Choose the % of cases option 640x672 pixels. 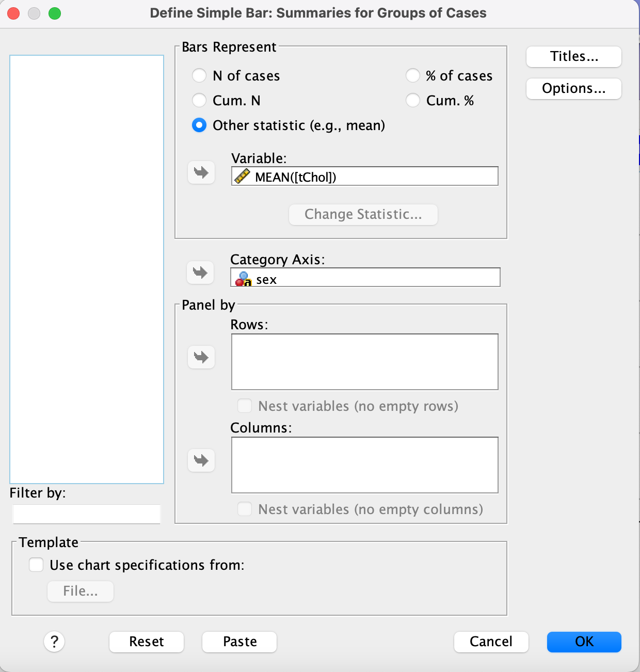[x=413, y=76]
